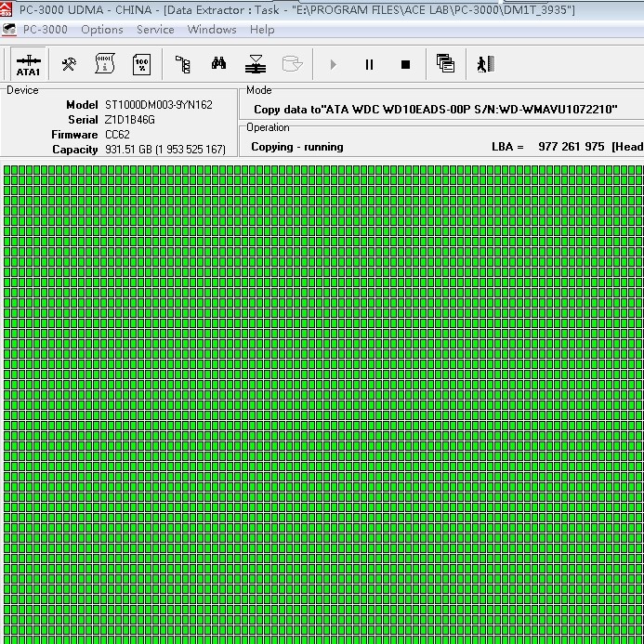Click the cascaded windows toolbar icon
The height and width of the screenshot is (644, 644).
[445, 64]
